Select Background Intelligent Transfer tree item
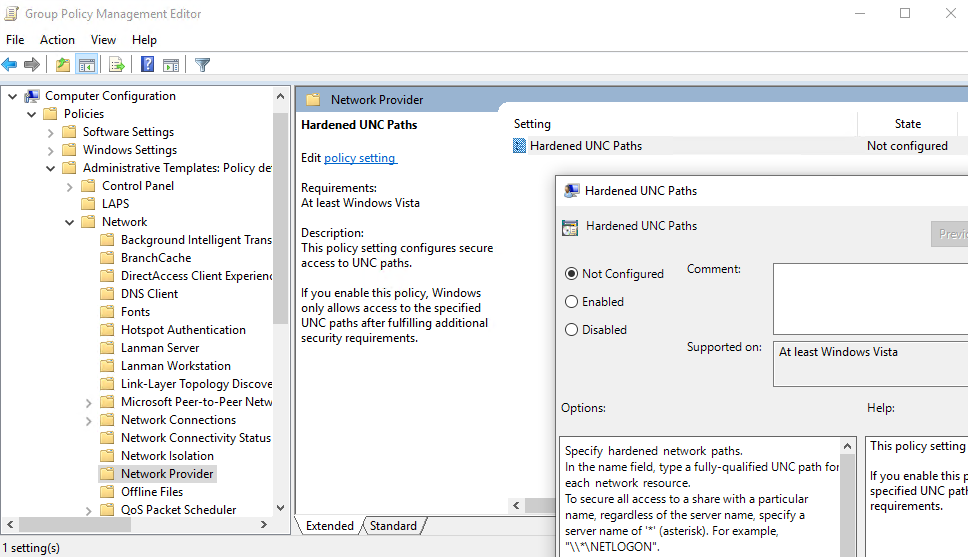The height and width of the screenshot is (557, 968). [x=196, y=240]
